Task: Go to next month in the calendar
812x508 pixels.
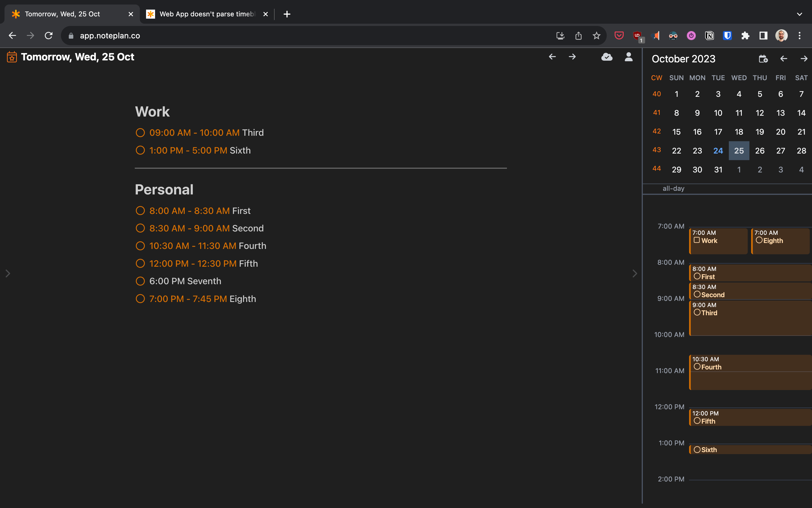Action: tap(804, 59)
